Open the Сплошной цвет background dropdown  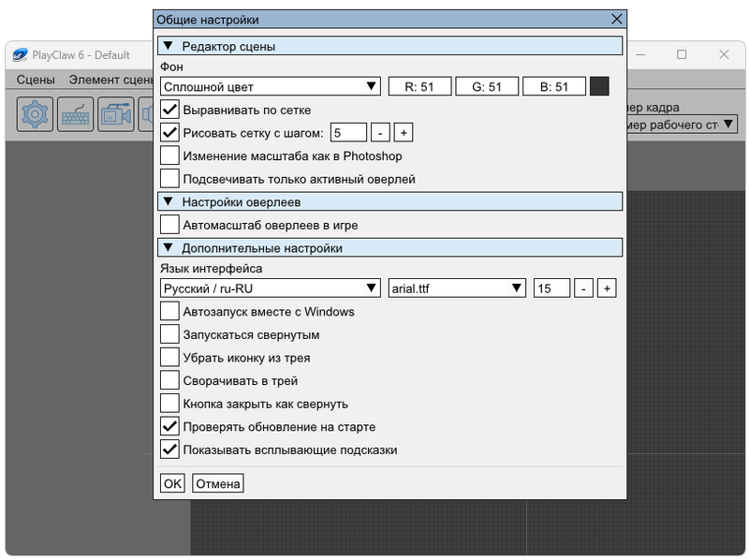tap(271, 86)
